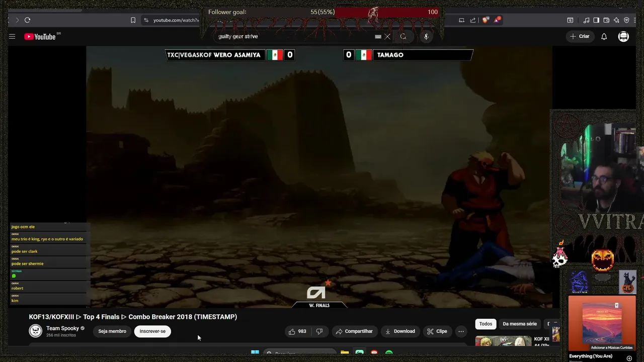Viewport: 644px width, 362px height.
Task: Open the Team Spooky channel avatar
Action: click(35, 331)
